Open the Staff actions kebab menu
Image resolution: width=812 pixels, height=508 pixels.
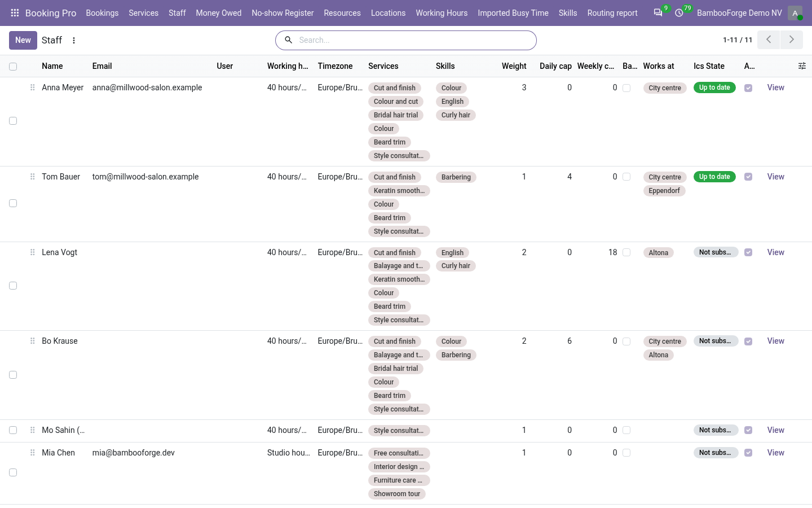74,40
